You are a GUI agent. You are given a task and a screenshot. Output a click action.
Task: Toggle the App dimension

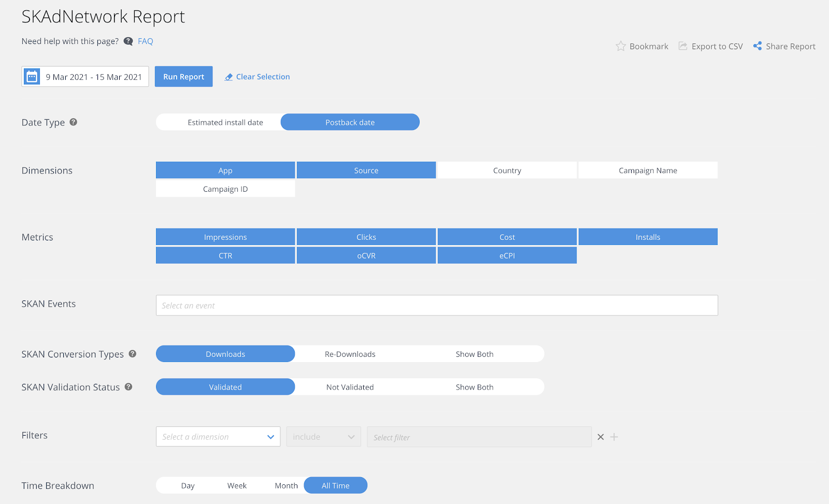tap(225, 170)
